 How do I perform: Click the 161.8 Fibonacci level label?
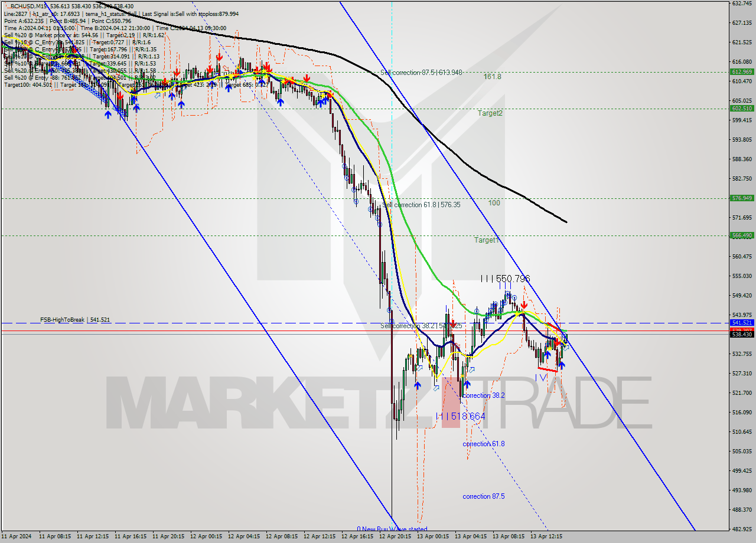(x=492, y=77)
